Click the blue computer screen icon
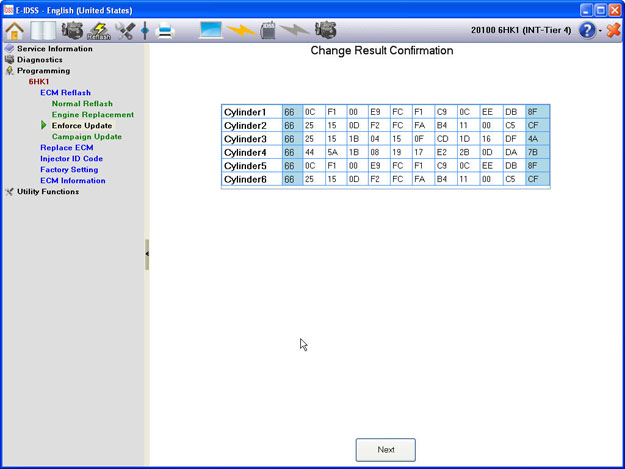The height and width of the screenshot is (469, 625). (211, 31)
